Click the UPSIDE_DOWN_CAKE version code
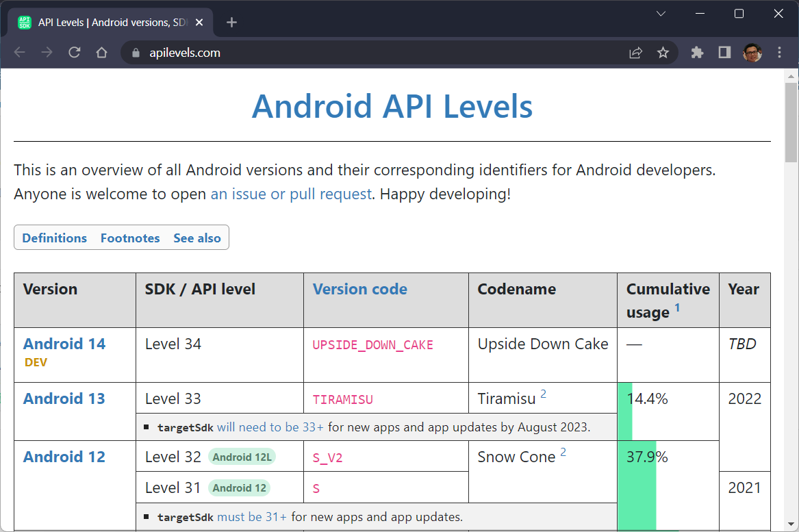Image resolution: width=799 pixels, height=532 pixels. [373, 345]
